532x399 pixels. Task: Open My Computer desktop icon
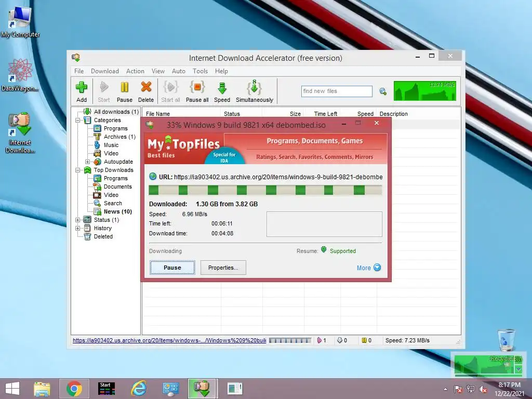pos(20,22)
